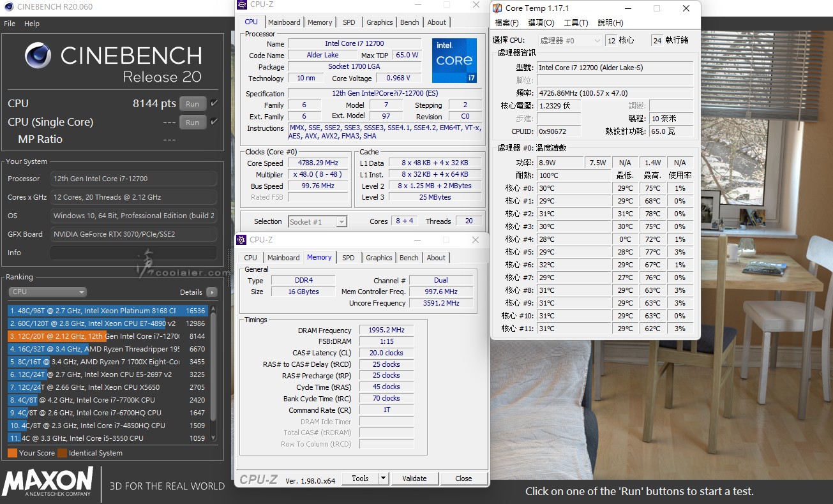Click the Cinebench Info input field
Screen dimensions: 833x504
click(x=133, y=253)
